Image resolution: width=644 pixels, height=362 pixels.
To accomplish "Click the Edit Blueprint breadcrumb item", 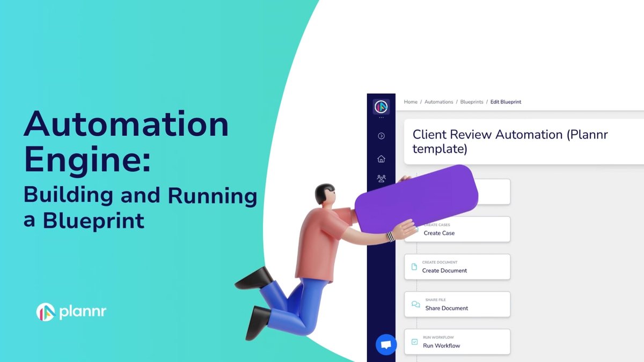I will pyautogui.click(x=506, y=102).
